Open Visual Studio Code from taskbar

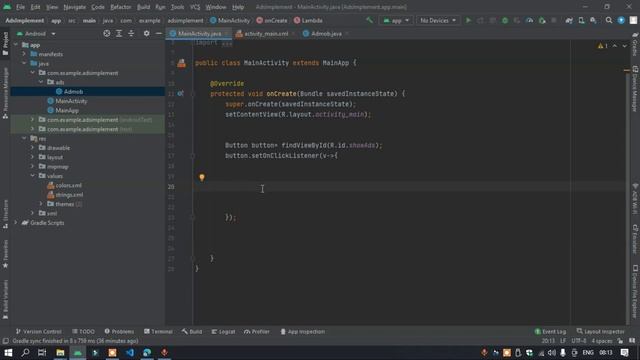[130, 352]
